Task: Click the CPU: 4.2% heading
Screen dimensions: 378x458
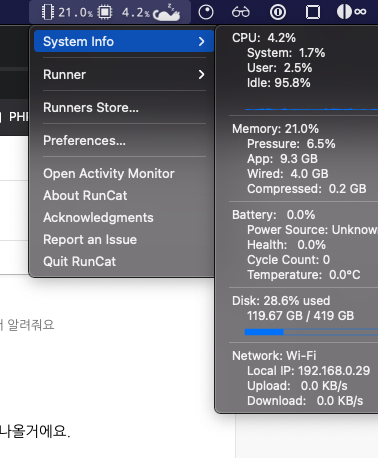Action: [264, 38]
